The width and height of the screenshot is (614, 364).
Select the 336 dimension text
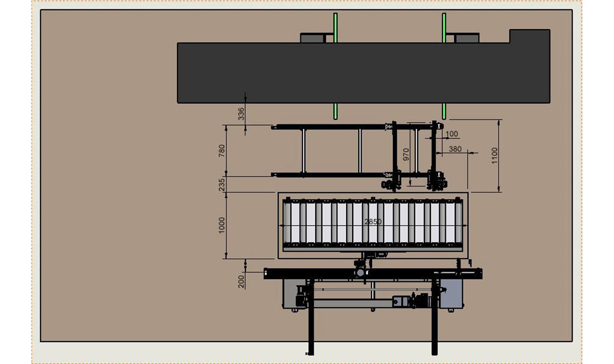click(241, 114)
